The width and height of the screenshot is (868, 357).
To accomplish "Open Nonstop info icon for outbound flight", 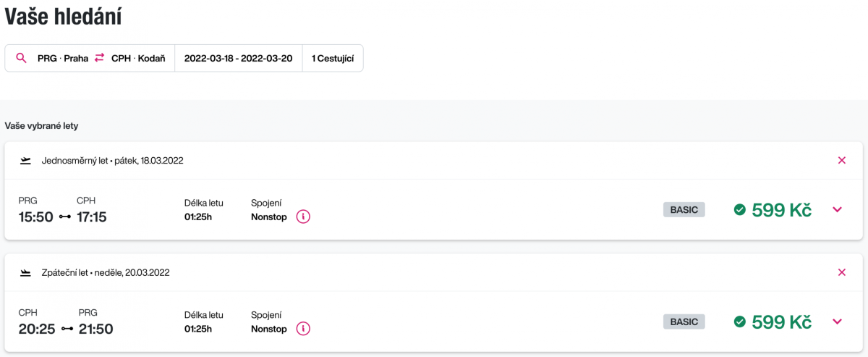I will (303, 217).
